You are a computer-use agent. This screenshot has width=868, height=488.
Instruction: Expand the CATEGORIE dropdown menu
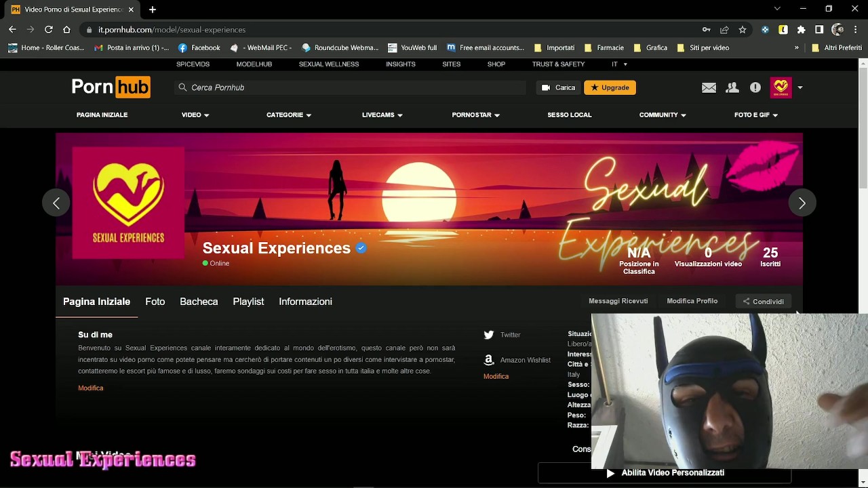(x=289, y=115)
